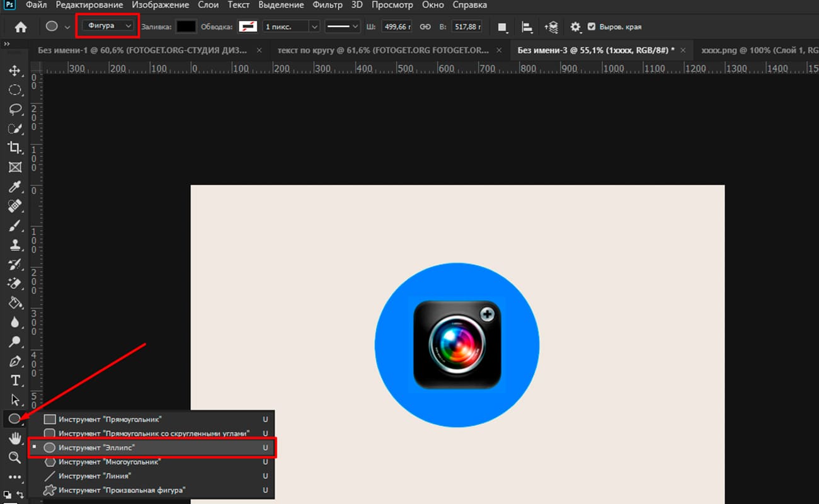
Task: Open the Файл menu
Action: point(37,5)
